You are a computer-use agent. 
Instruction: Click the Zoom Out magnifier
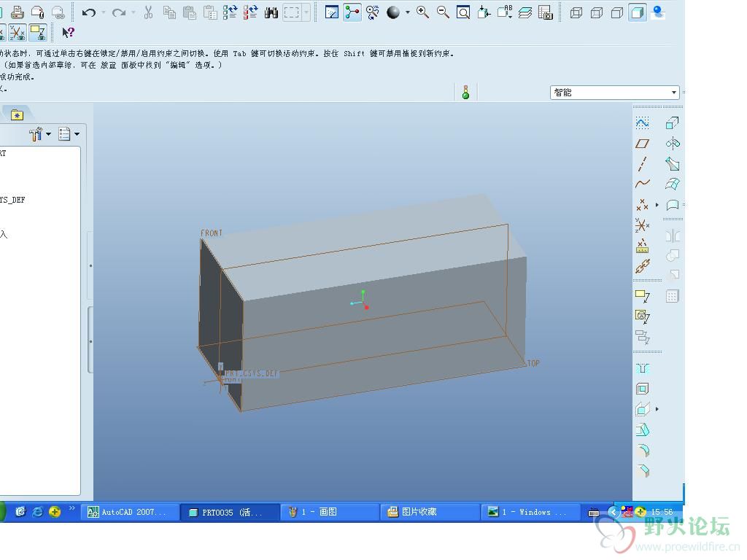(x=443, y=12)
